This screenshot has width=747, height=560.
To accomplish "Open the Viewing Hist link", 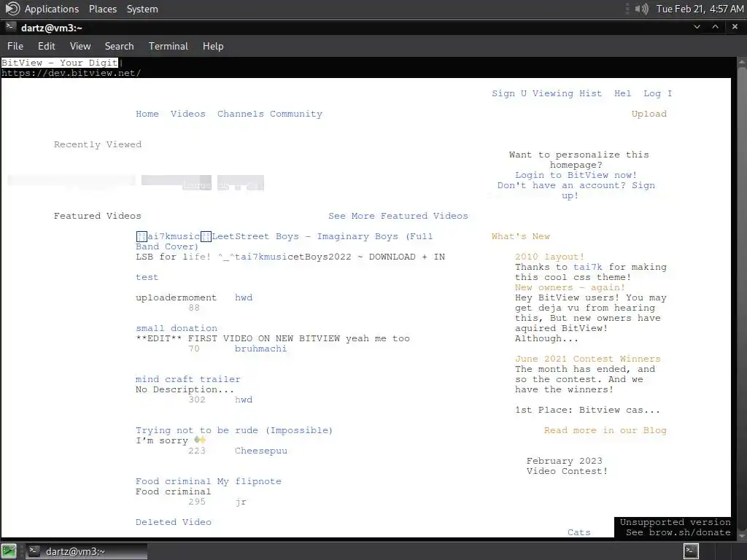I will coord(567,93).
